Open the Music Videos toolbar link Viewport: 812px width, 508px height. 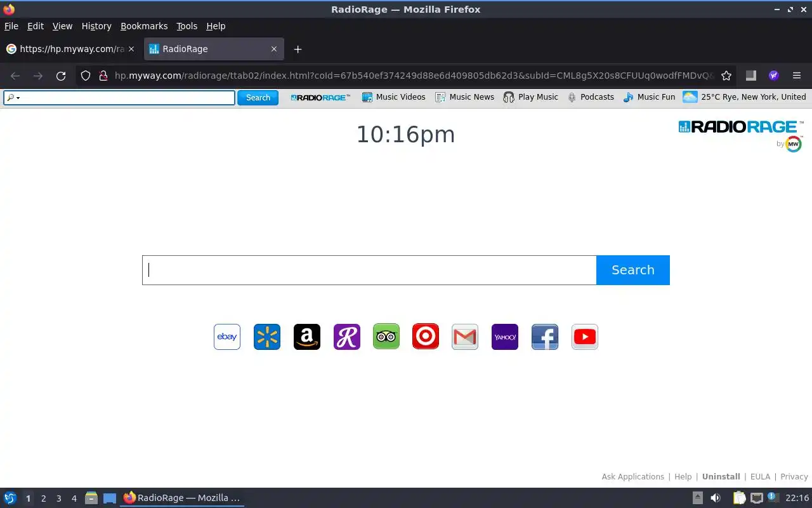(394, 97)
